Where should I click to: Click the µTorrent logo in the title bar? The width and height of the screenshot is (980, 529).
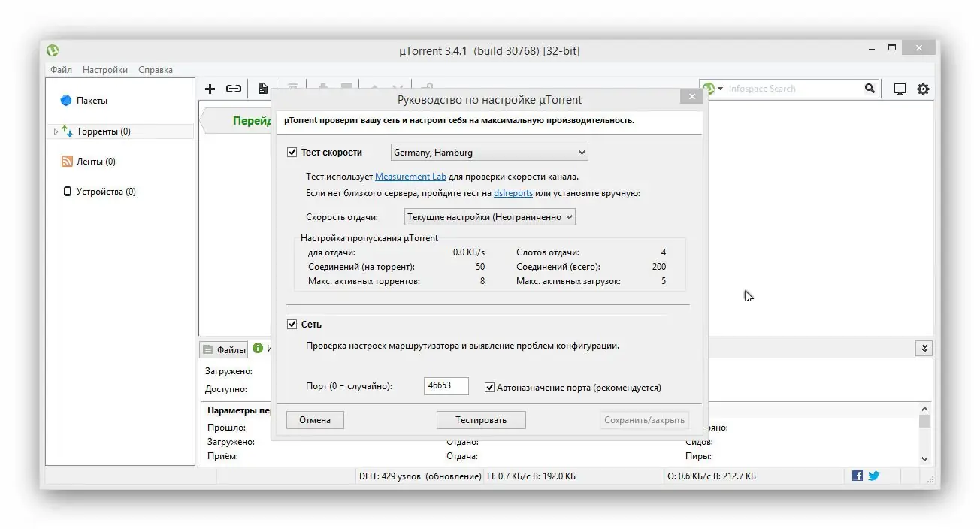pos(53,50)
